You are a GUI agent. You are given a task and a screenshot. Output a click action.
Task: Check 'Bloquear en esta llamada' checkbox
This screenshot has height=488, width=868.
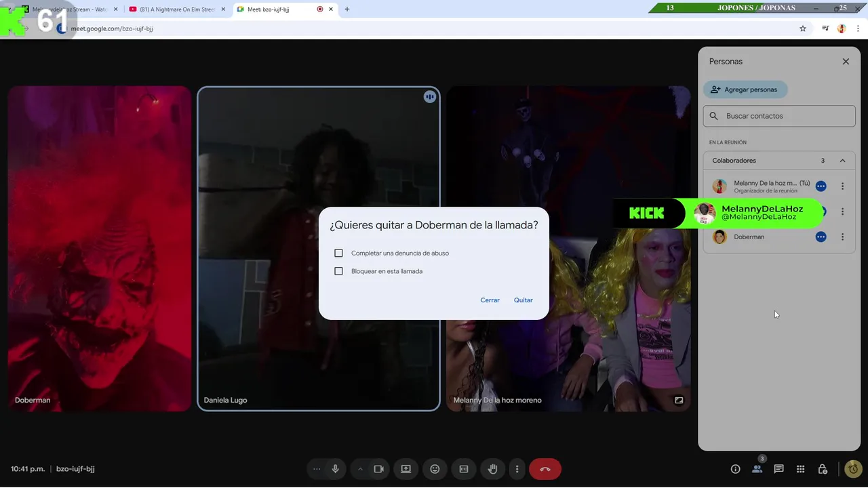[338, 271]
